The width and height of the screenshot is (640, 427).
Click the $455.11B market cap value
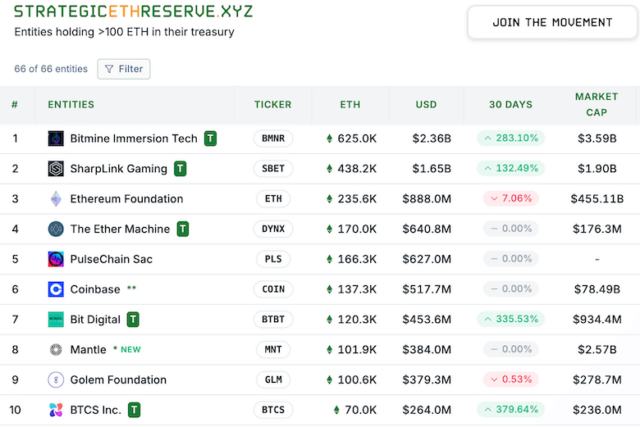tap(597, 199)
